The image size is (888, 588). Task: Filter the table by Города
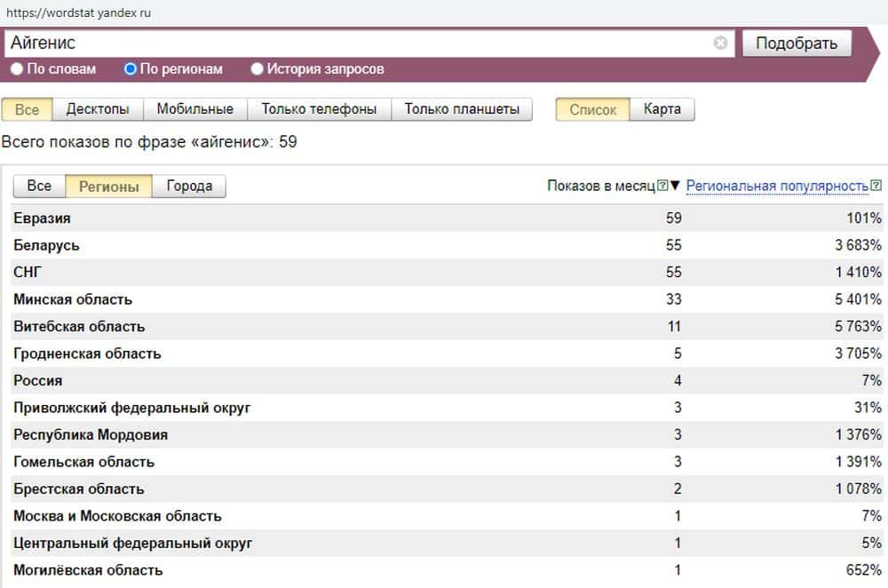click(189, 186)
